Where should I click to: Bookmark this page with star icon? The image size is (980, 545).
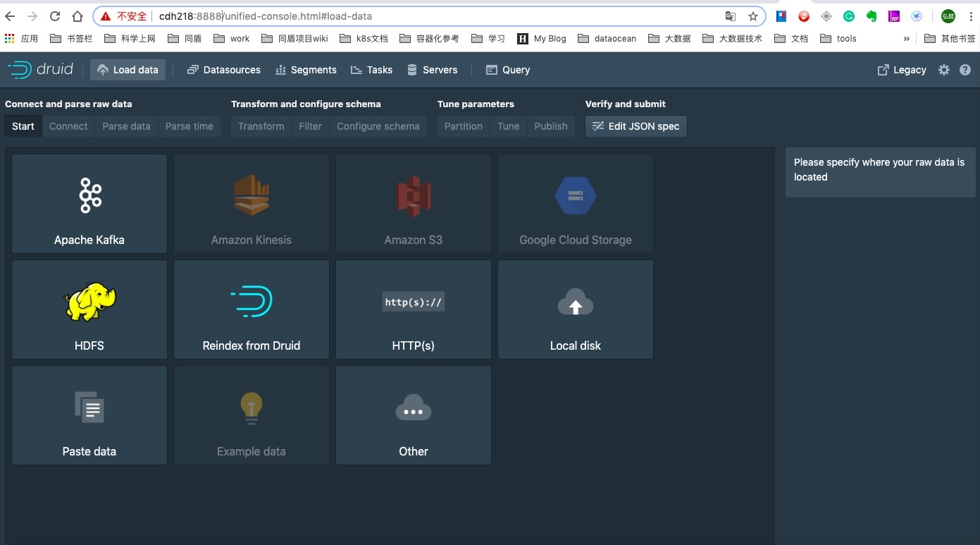point(753,16)
